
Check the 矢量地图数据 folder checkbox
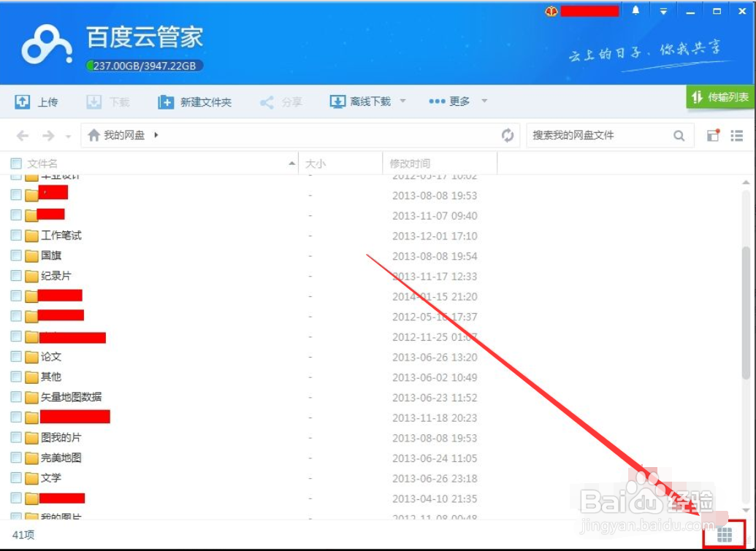[16, 397]
